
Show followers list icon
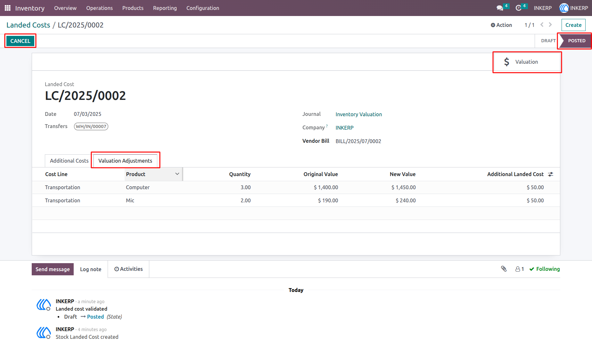(x=520, y=269)
